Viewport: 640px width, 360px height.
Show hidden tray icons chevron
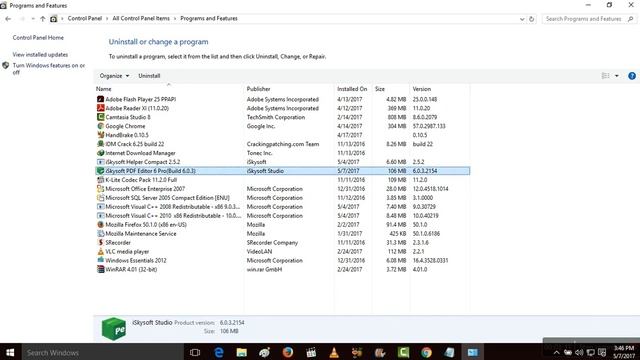point(556,353)
